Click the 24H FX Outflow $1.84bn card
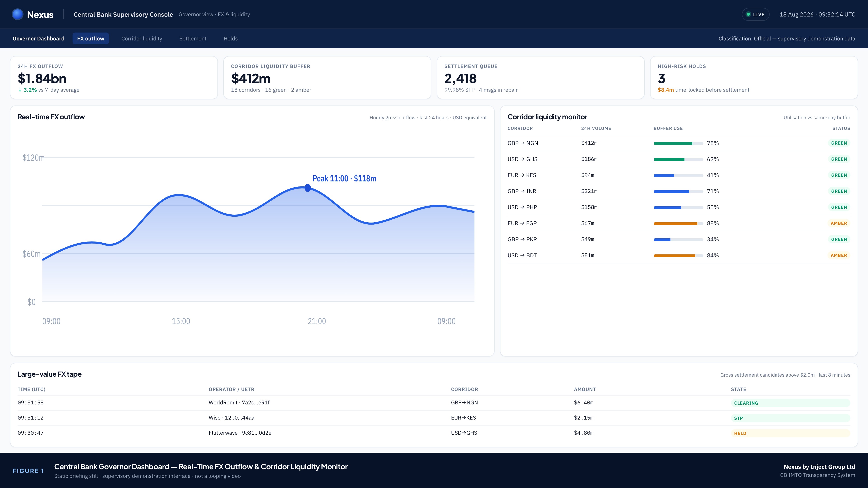The width and height of the screenshot is (868, 488). point(114,78)
